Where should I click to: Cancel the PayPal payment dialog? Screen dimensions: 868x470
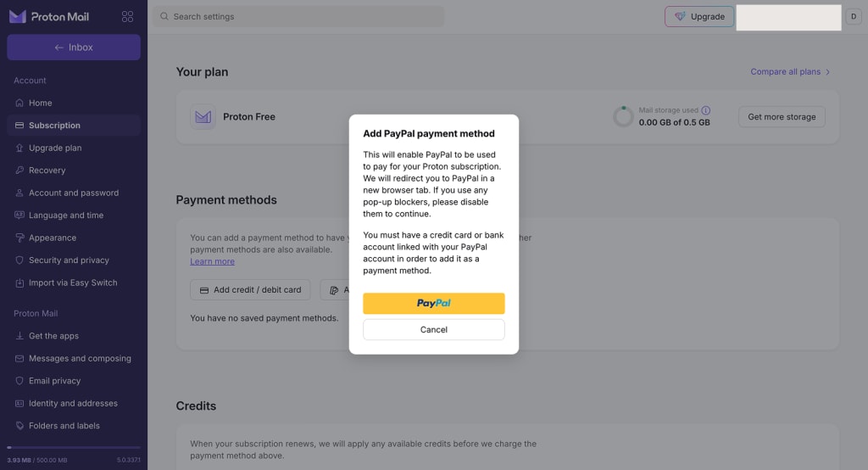pos(433,329)
